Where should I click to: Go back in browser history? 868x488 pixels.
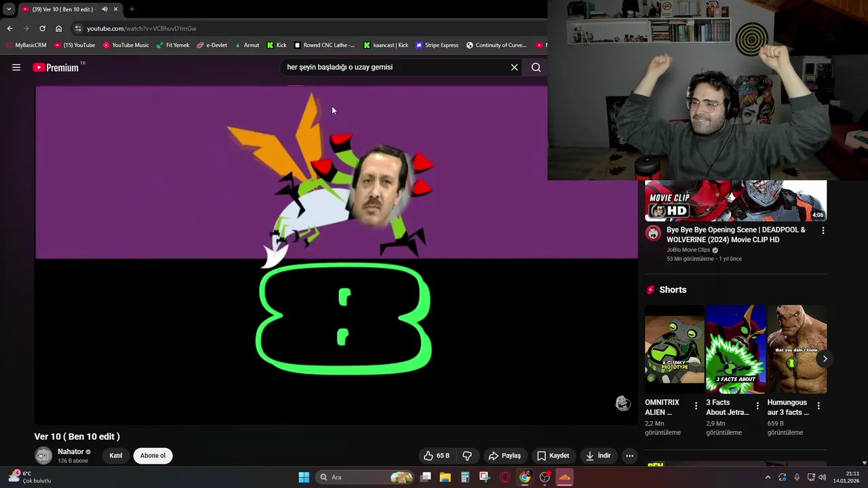(x=9, y=28)
